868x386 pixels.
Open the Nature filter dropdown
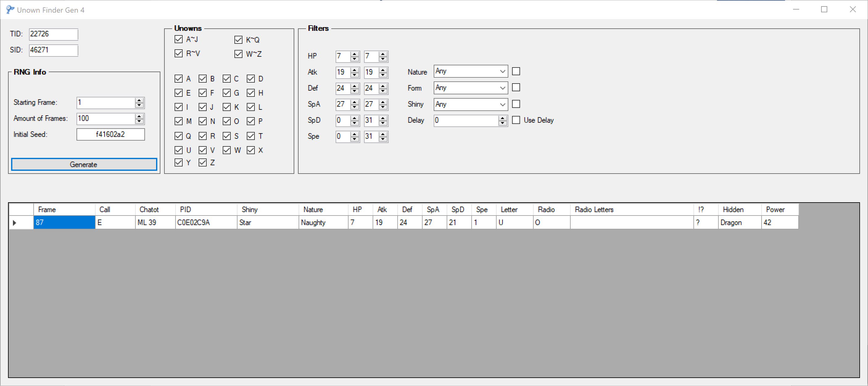pos(471,72)
